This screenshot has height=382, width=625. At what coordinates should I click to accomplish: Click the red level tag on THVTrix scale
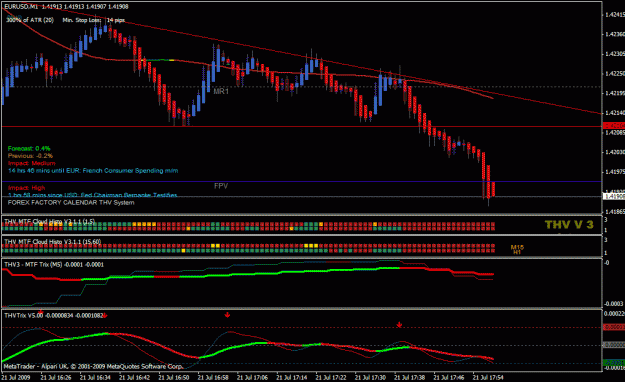pyautogui.click(x=614, y=327)
